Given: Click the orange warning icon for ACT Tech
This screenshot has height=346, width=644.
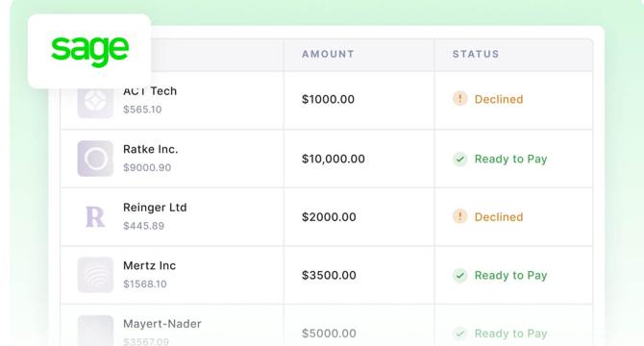Looking at the screenshot, I should [460, 98].
